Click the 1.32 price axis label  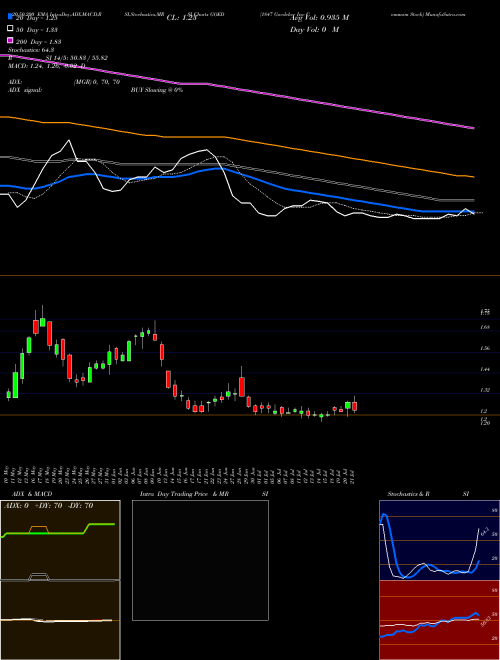pos(484,390)
